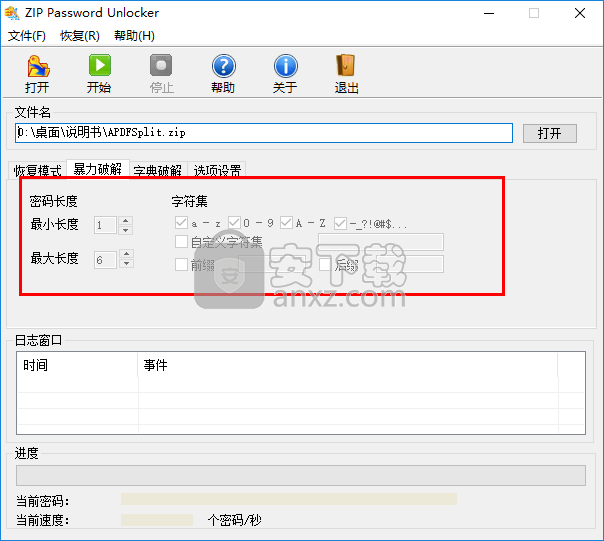
Task: Increase 最小长度 with the up arrow
Action: [x=126, y=221]
